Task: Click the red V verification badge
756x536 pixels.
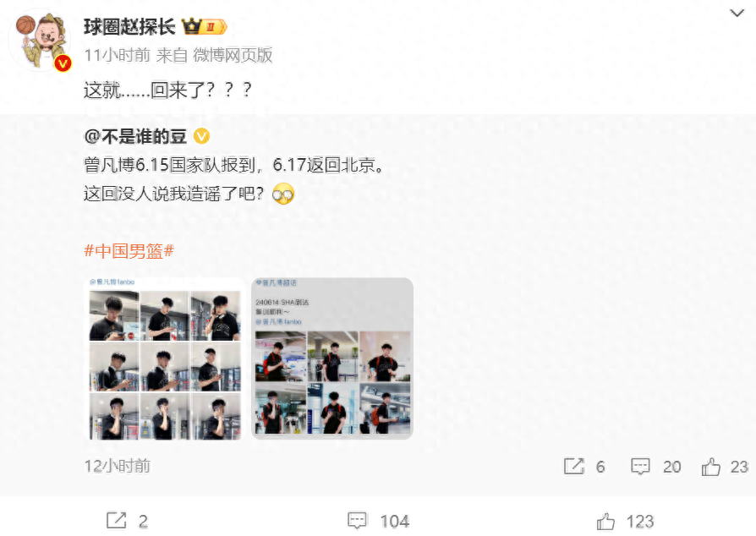Action: click(63, 63)
